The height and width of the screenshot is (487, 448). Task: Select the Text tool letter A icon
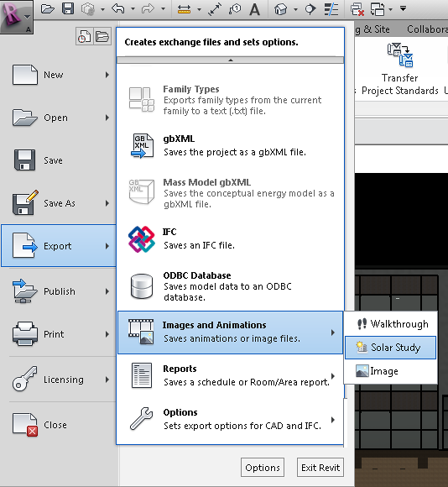tap(255, 9)
